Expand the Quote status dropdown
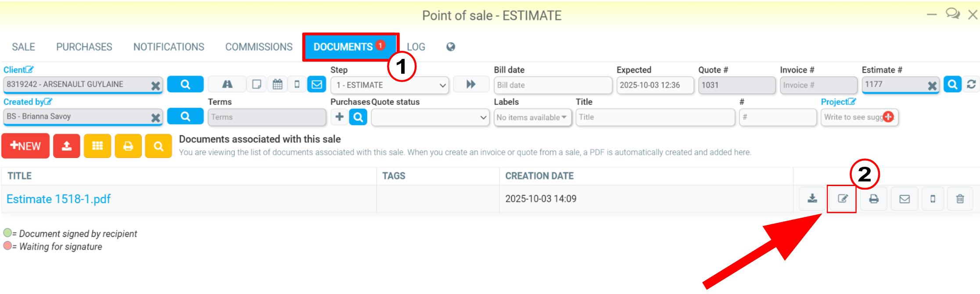The height and width of the screenshot is (294, 980). click(430, 118)
